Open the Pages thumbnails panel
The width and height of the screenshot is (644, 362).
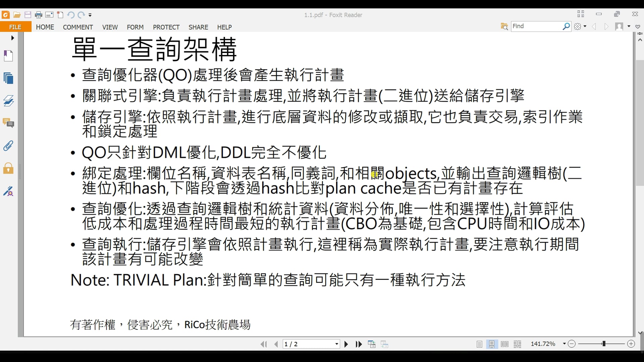point(8,78)
